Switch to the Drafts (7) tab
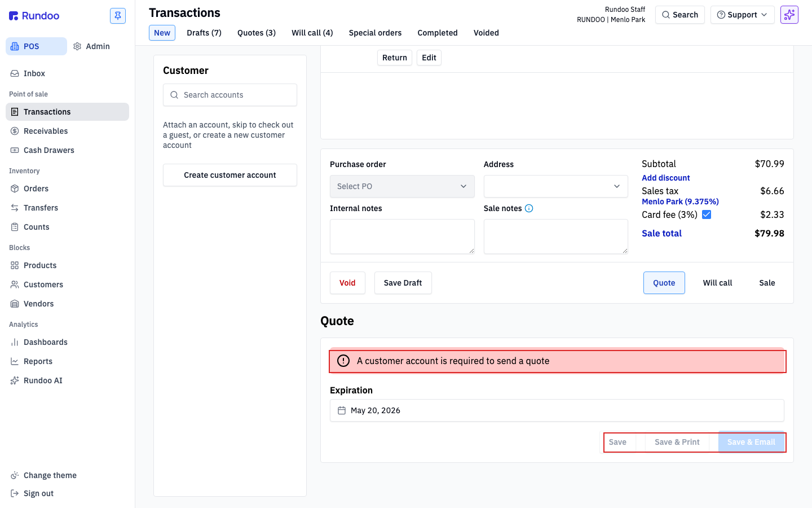The image size is (812, 508). pos(204,33)
